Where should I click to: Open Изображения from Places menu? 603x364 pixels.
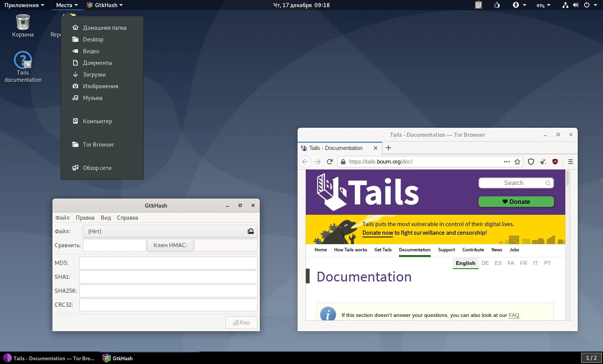point(102,86)
